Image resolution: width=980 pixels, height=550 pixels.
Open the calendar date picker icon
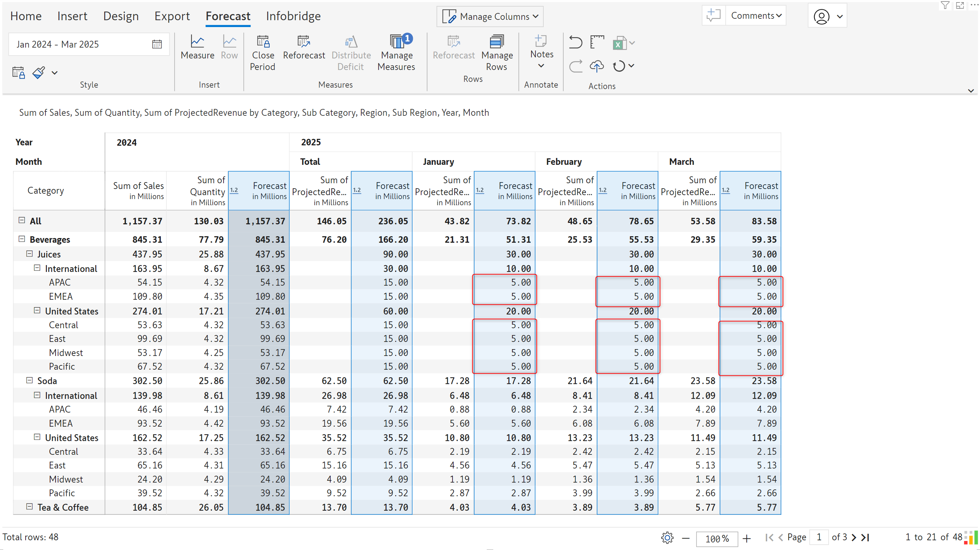click(157, 44)
